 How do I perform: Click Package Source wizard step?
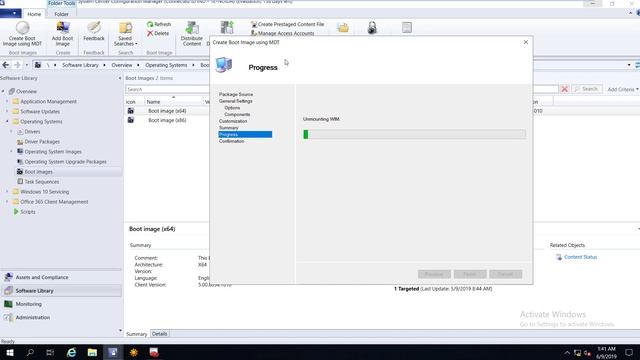coord(236,94)
